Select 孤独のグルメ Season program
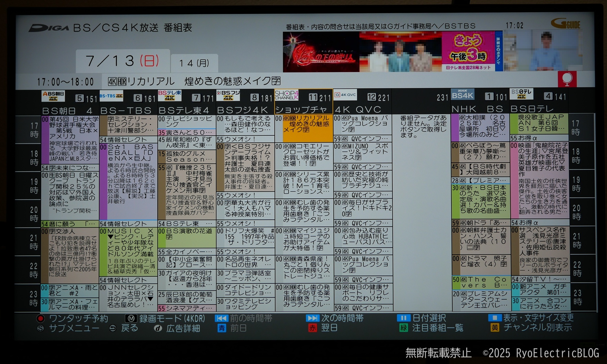Screen dimensions: 607x364 click(x=187, y=157)
